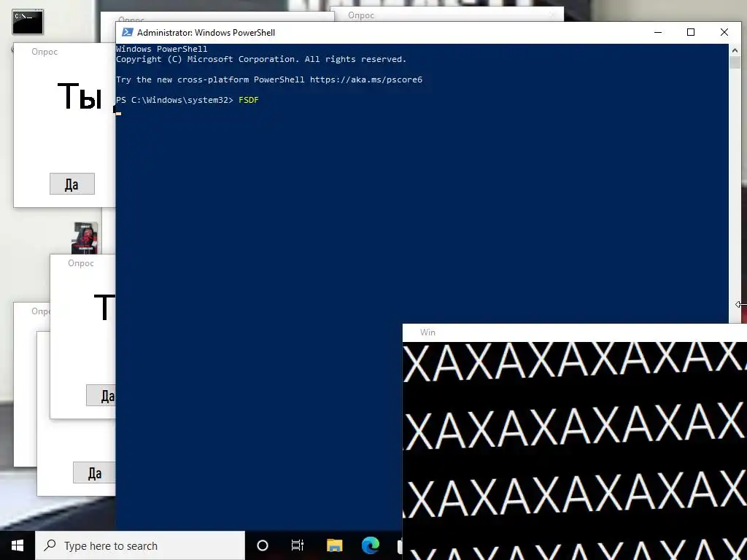This screenshot has width=747, height=560.
Task: Click the typed FSDF command text
Action: [249, 100]
